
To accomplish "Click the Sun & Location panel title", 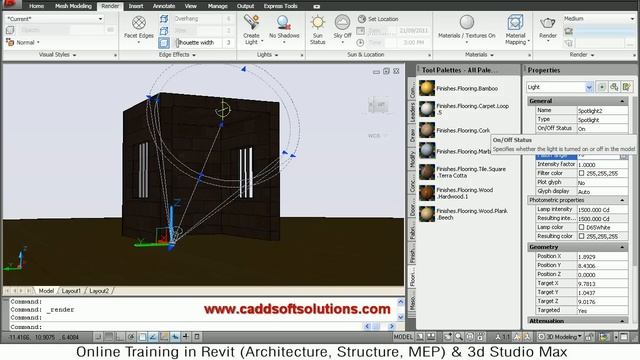I will coord(365,54).
